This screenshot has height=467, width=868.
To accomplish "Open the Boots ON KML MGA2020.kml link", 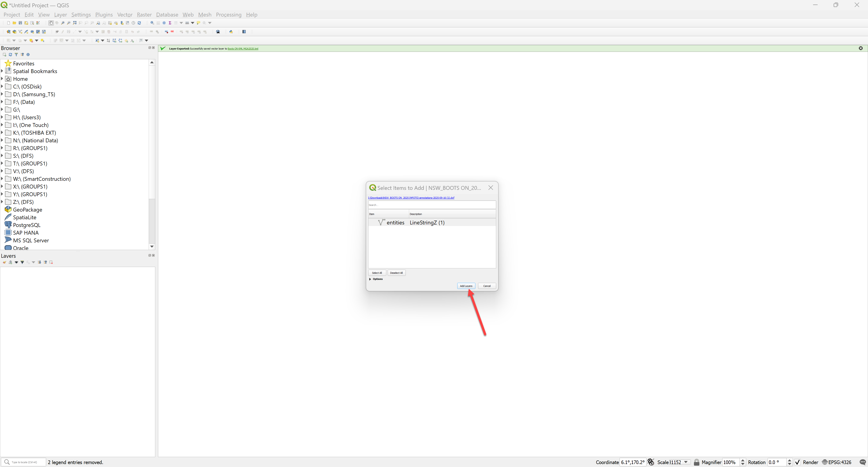I will tap(243, 49).
